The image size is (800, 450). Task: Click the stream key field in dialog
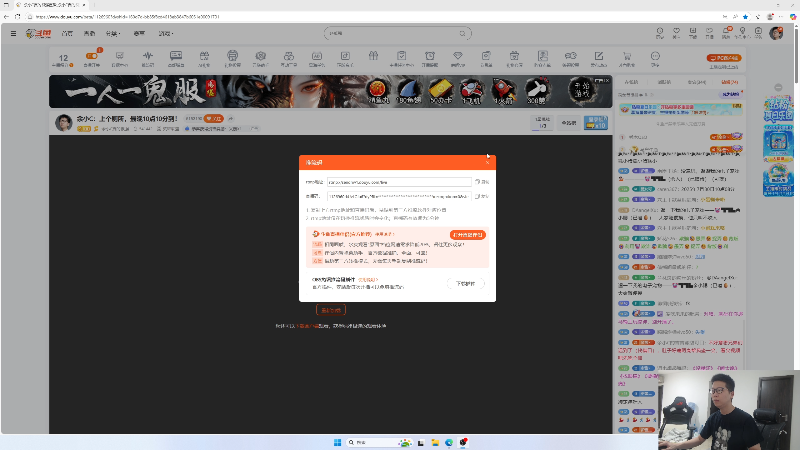pyautogui.click(x=399, y=196)
